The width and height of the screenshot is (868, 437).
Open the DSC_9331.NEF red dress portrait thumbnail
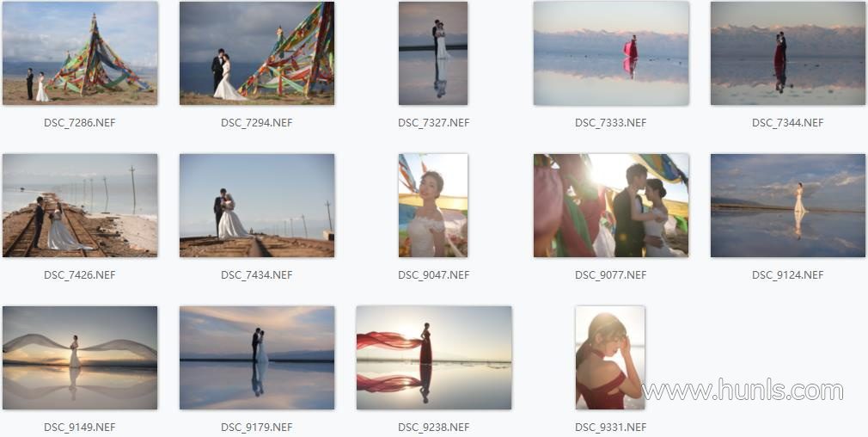click(610, 358)
